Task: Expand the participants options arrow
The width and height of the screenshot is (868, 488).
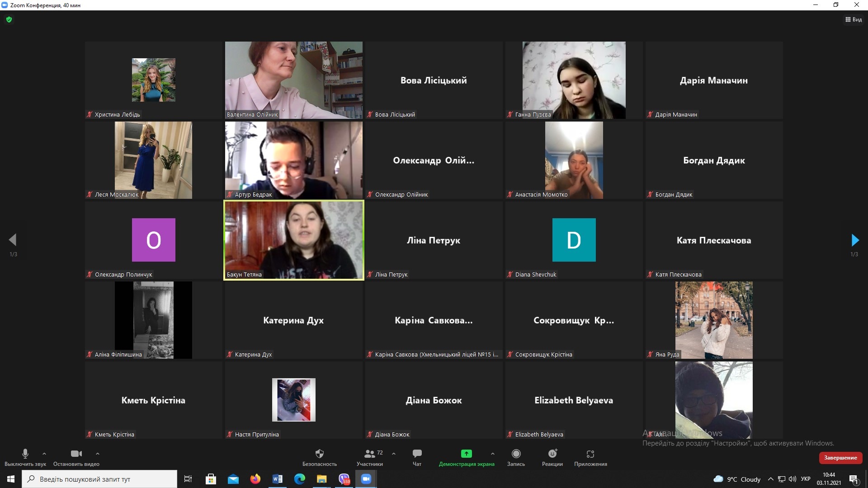Action: point(394,454)
